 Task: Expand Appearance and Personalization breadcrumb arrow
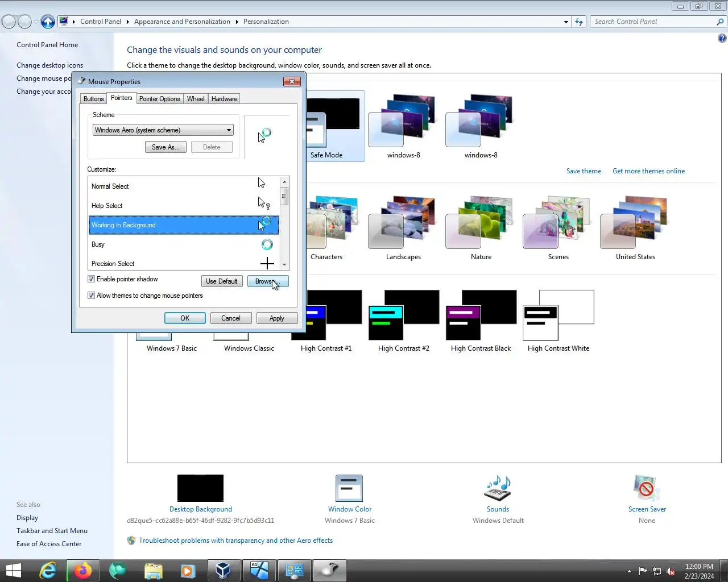237,22
